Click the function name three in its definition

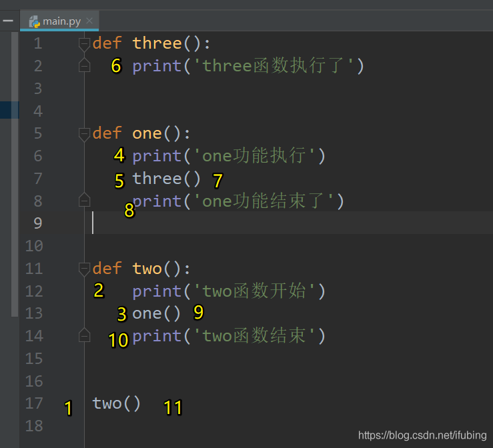pos(157,43)
